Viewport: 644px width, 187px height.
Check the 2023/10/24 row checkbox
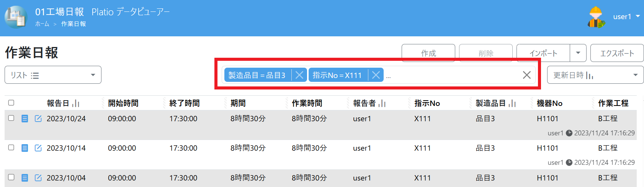(x=11, y=118)
